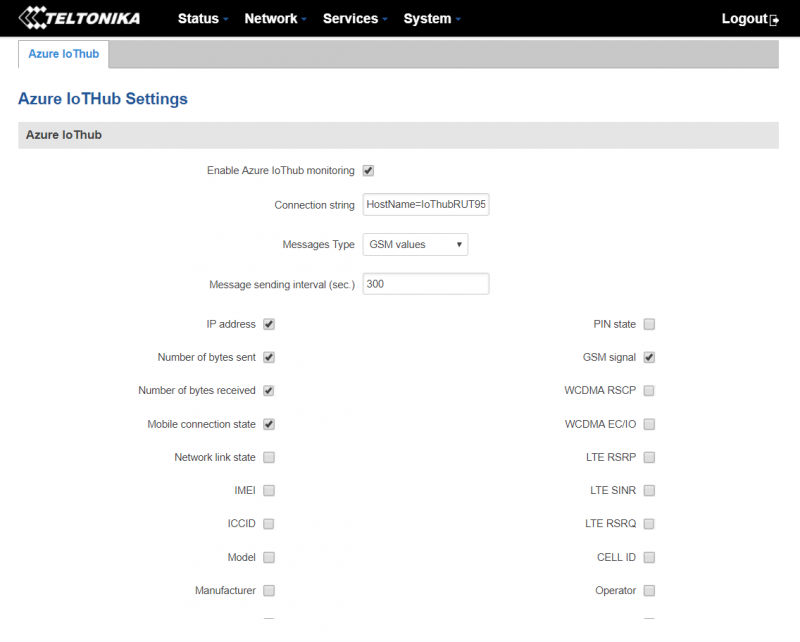Open the Network menu
Image resolution: width=800 pixels, height=642 pixels.
point(275,18)
